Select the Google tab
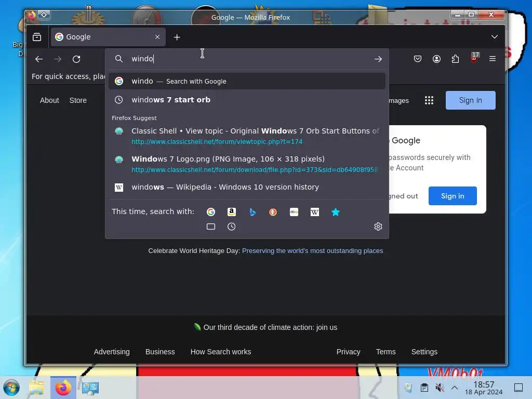The width and height of the screenshot is (532, 399). pos(108,37)
